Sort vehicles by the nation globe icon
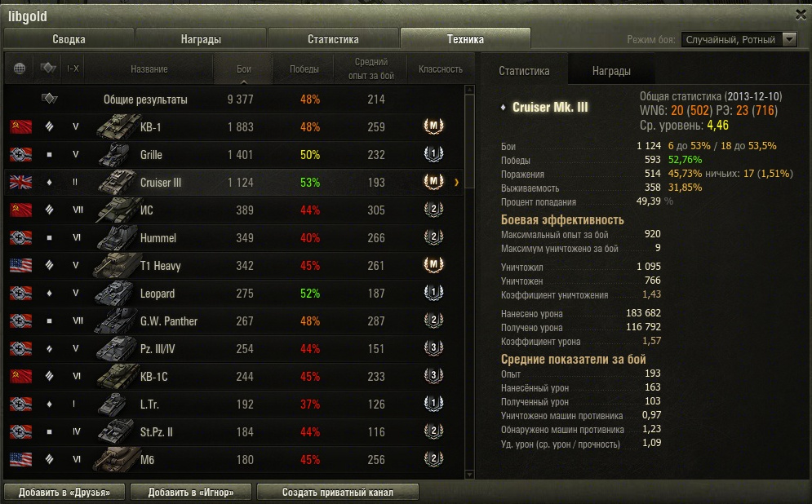 [x=20, y=69]
